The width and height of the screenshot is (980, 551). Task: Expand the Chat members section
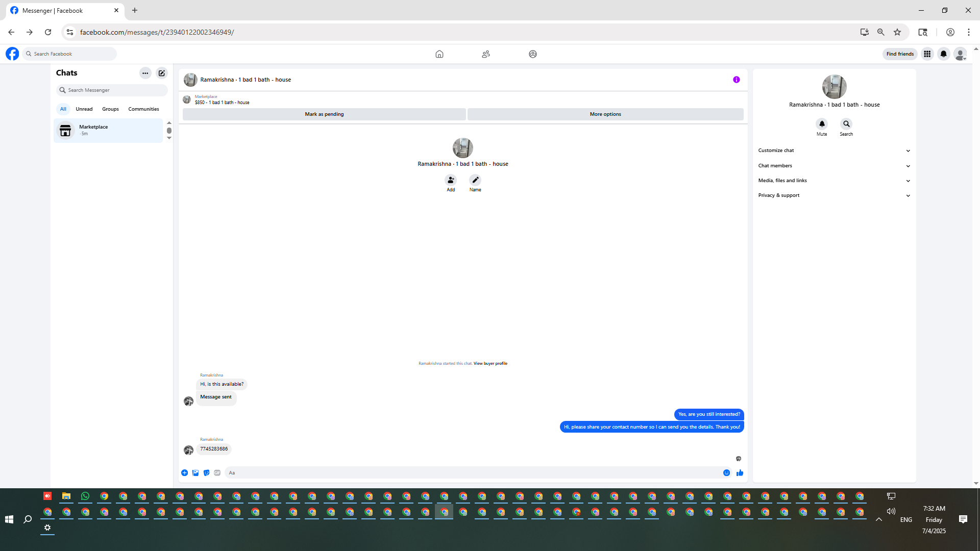834,166
